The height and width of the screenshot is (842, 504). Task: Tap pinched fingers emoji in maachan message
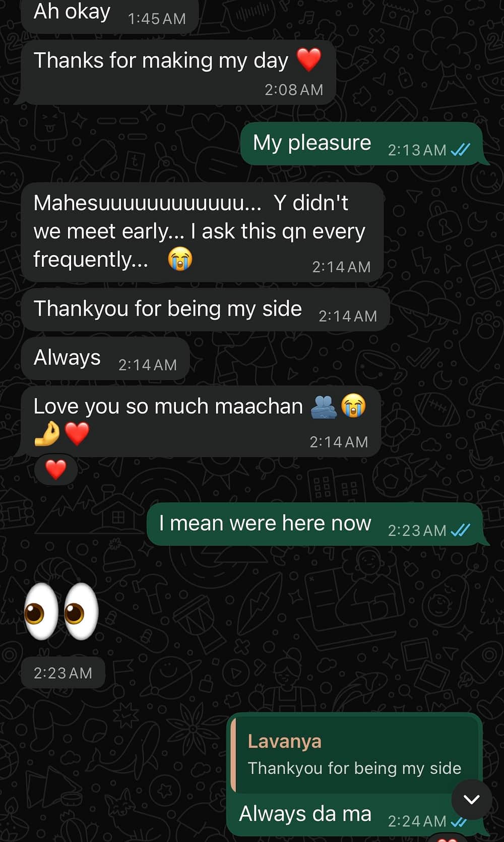pos(47,434)
